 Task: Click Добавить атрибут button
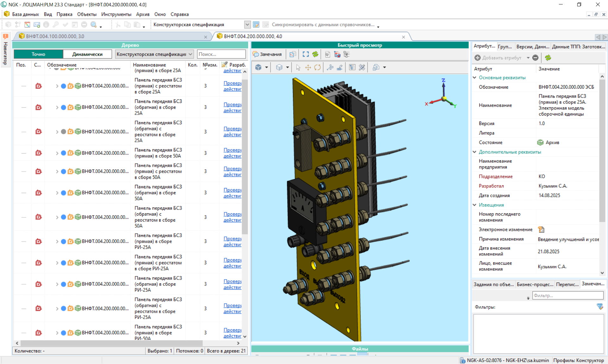point(498,58)
